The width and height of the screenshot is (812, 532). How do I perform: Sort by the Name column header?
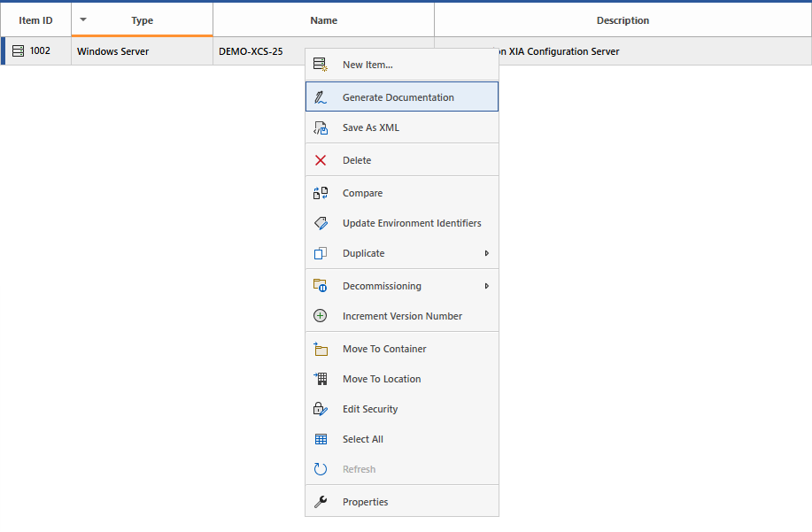click(323, 20)
